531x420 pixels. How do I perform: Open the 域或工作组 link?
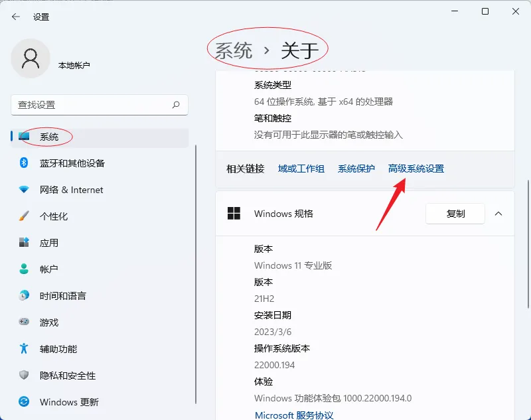(x=301, y=169)
